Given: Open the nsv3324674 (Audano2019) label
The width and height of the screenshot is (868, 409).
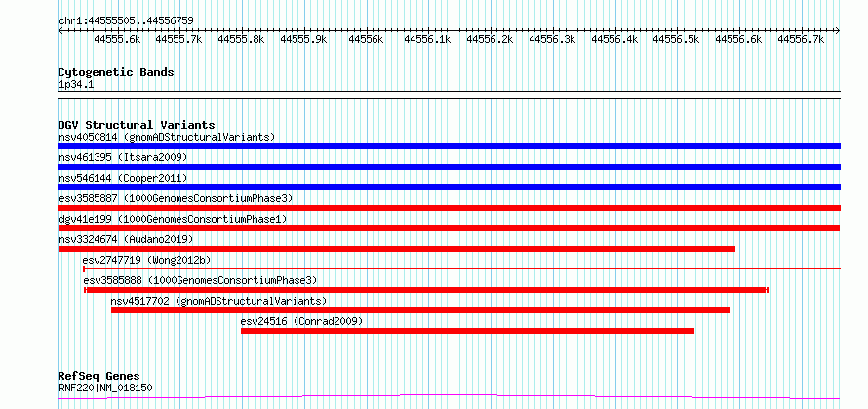Looking at the screenshot, I should [x=126, y=239].
